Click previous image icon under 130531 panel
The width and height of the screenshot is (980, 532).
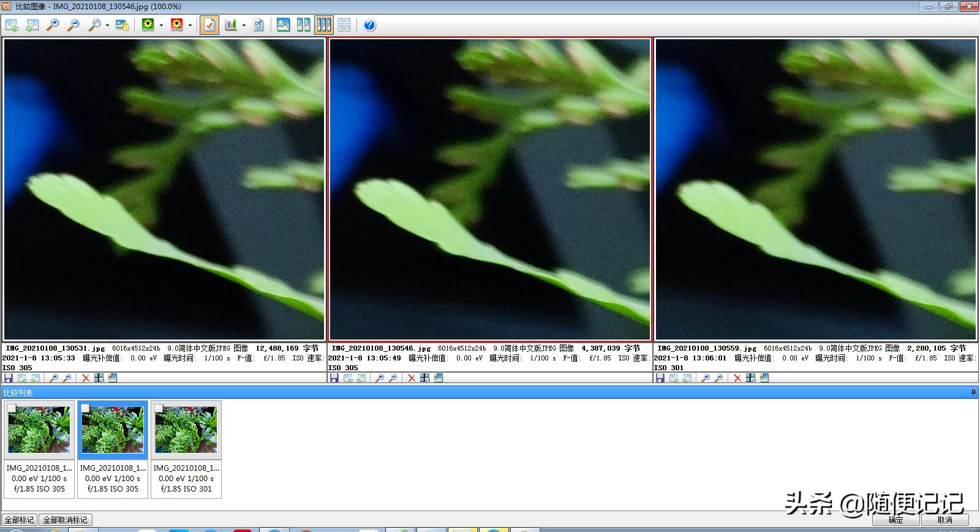pyautogui.click(x=22, y=378)
